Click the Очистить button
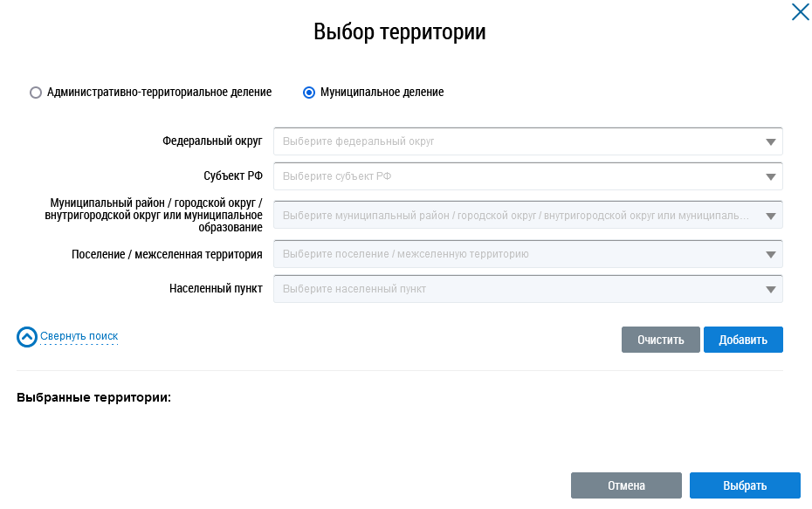Screen dimensions: 812x509 [x=660, y=340]
